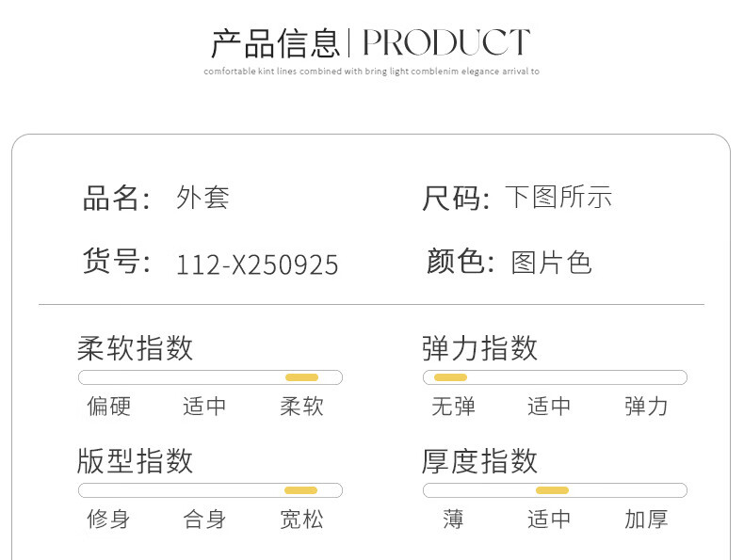744x560 pixels.
Task: Click the yellow marker on 厚度指数 slider
Action: (x=552, y=490)
